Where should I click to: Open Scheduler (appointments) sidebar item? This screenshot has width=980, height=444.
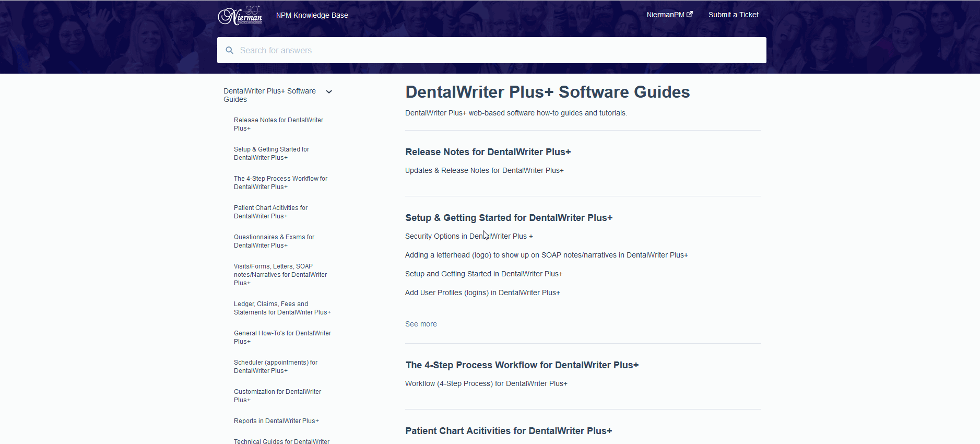coord(276,367)
